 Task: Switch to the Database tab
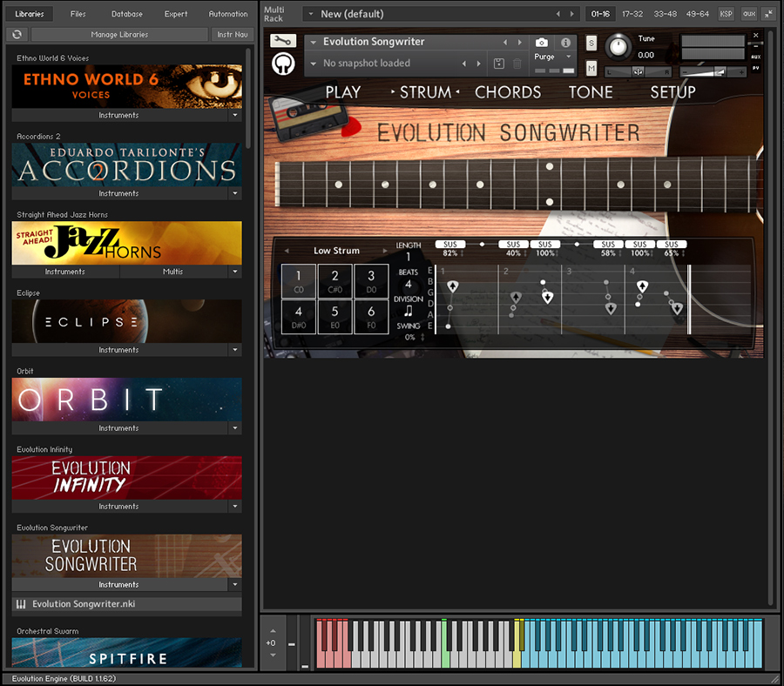[127, 14]
